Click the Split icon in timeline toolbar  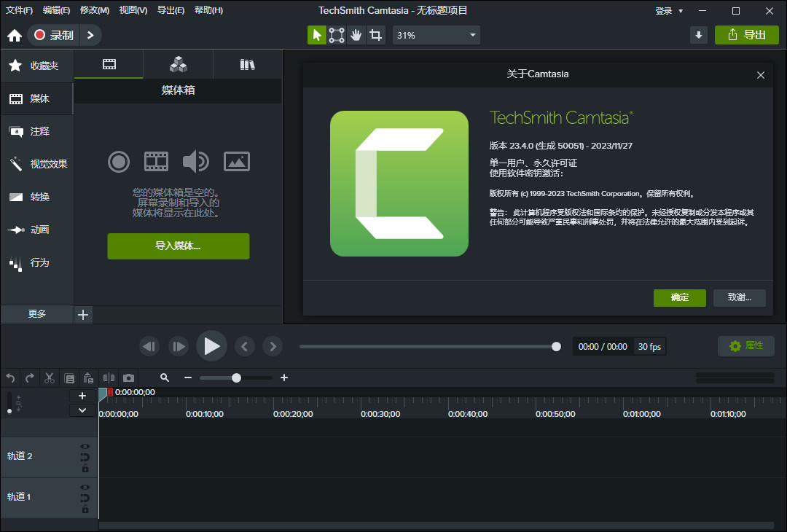coord(109,378)
